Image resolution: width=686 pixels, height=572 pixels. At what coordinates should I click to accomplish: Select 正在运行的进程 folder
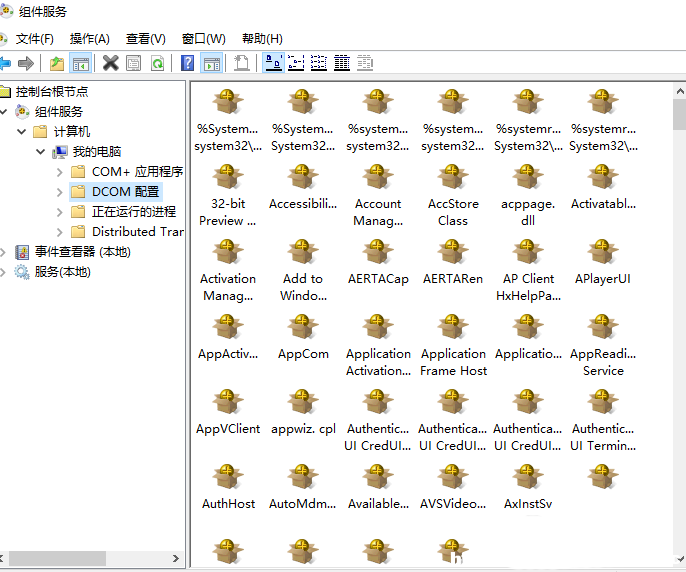pos(133,211)
